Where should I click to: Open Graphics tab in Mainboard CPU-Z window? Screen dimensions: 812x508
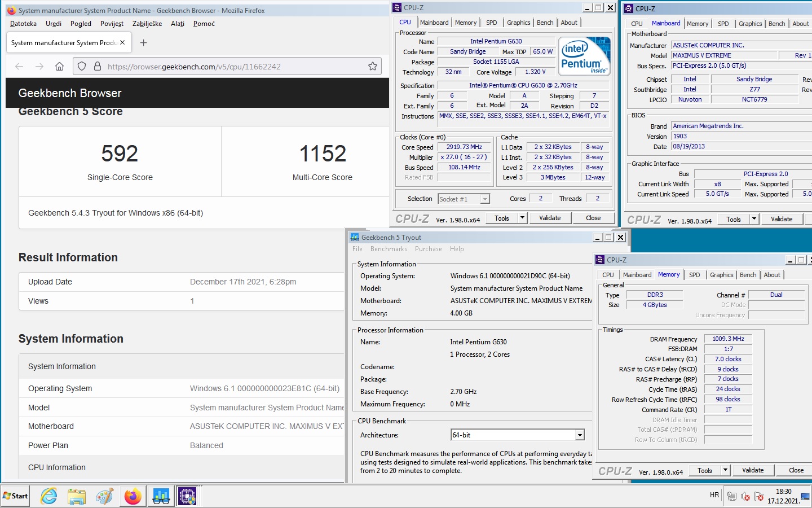[x=750, y=24]
